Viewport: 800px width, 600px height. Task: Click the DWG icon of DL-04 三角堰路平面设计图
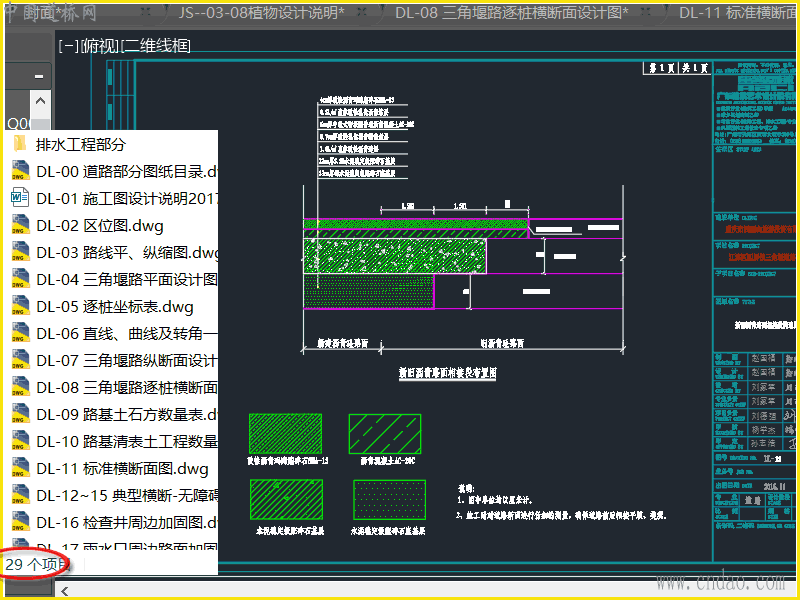pyautogui.click(x=20, y=279)
